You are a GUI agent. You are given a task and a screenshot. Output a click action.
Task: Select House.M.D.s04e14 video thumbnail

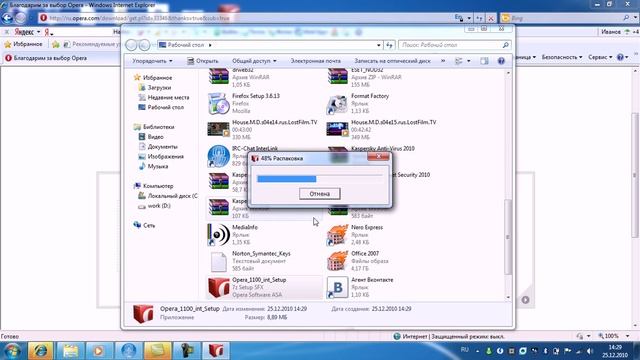click(218, 129)
